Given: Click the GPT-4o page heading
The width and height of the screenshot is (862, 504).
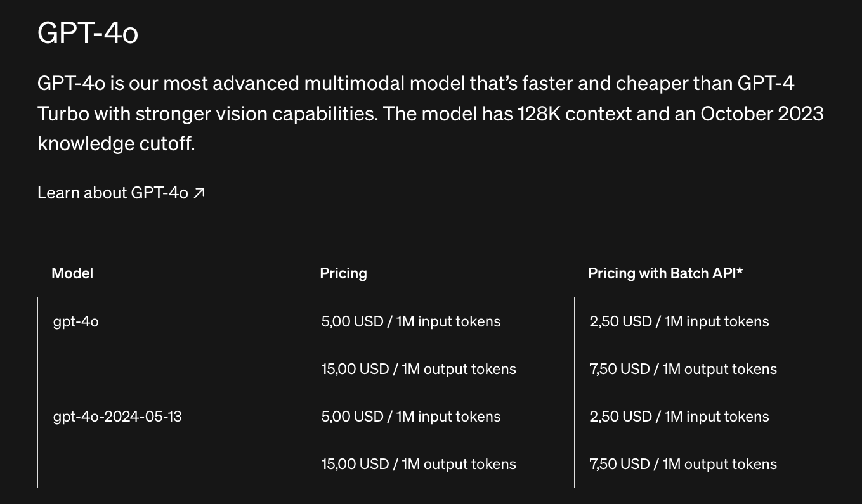Looking at the screenshot, I should point(88,33).
